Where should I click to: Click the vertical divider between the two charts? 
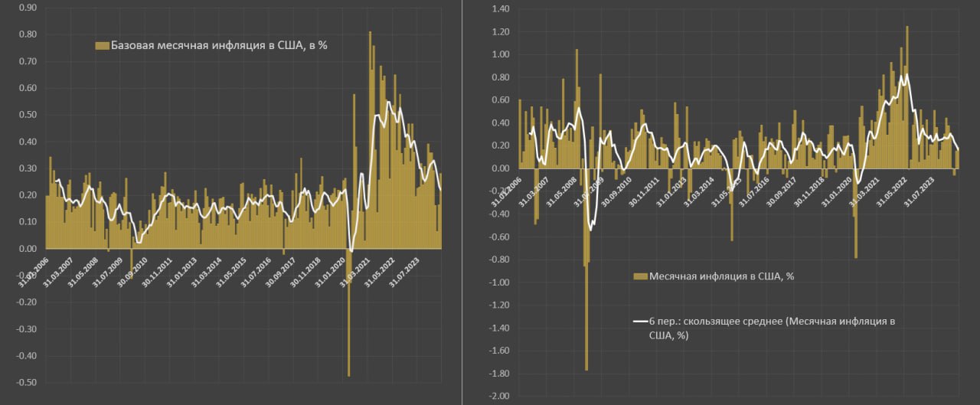(462, 202)
